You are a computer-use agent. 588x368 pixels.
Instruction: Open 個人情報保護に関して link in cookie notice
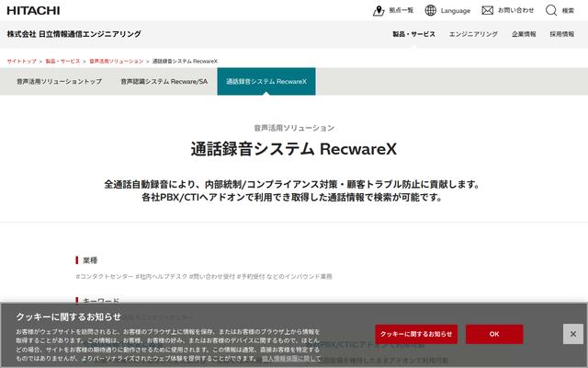(291, 358)
